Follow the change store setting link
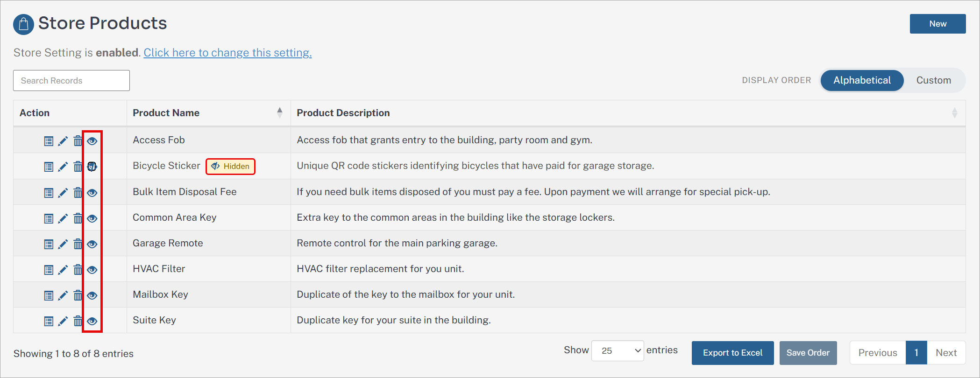This screenshot has height=378, width=980. [x=227, y=53]
